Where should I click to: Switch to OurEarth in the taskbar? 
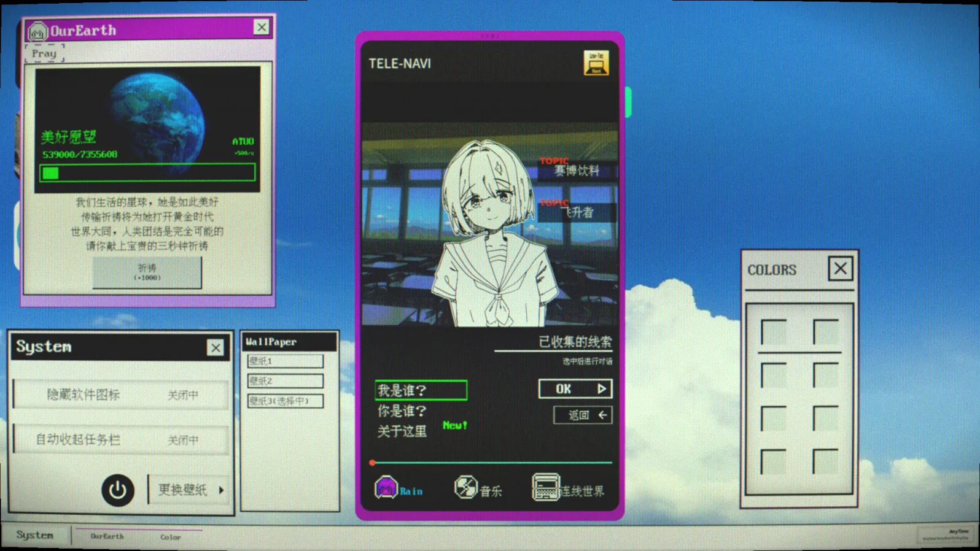pos(107,536)
